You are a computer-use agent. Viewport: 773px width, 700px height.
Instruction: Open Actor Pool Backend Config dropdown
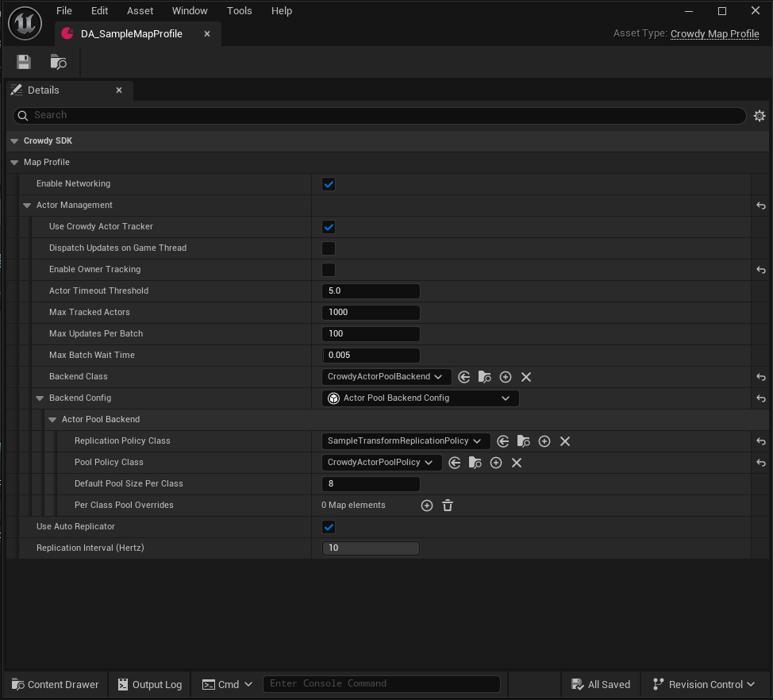click(x=420, y=398)
